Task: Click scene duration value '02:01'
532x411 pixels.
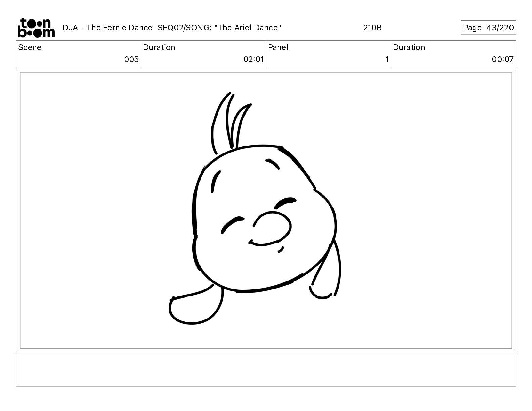Action: [254, 59]
